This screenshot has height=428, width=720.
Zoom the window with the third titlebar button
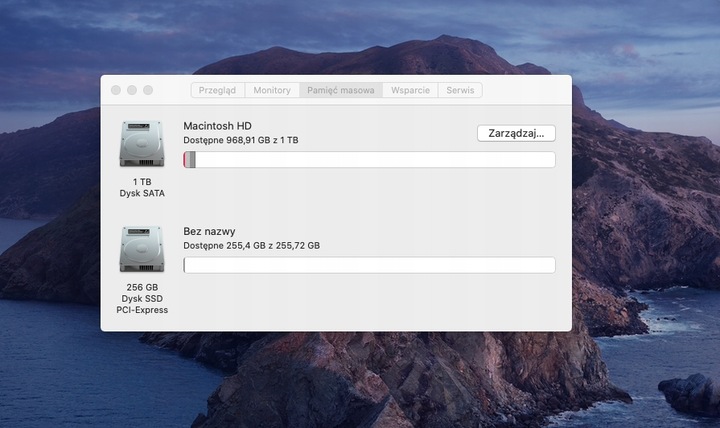[148, 90]
